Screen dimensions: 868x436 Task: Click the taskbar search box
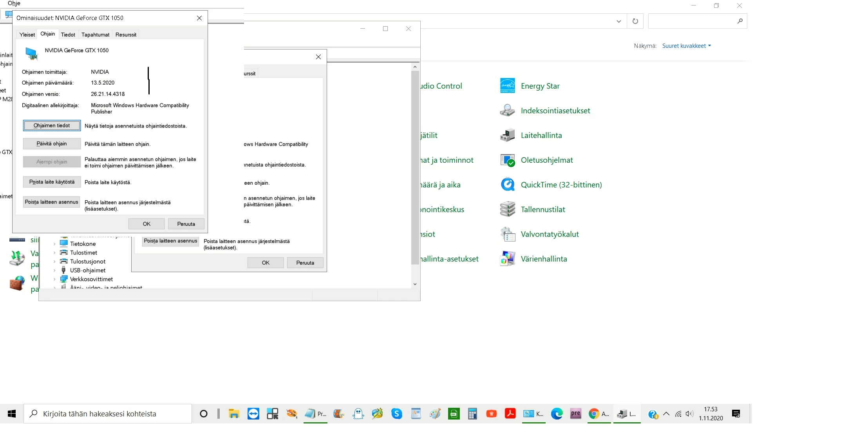[108, 414]
